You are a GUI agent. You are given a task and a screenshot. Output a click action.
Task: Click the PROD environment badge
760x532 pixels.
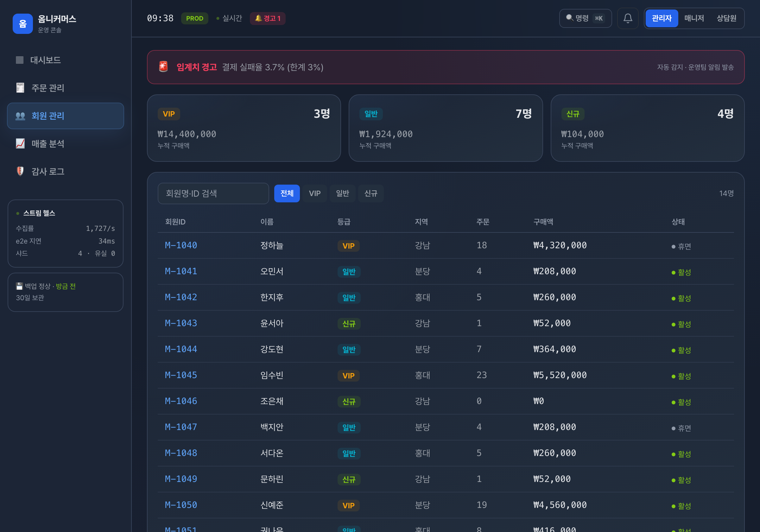pos(195,18)
